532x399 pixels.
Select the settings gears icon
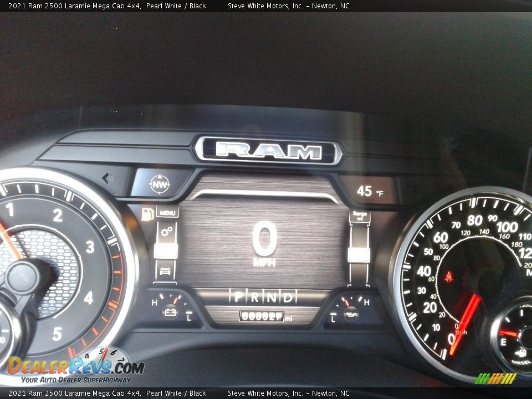coord(166,232)
